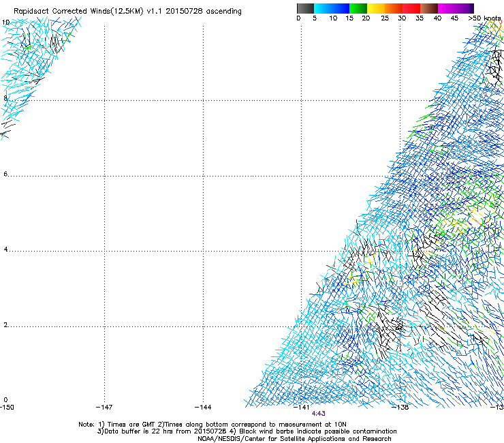This screenshot has height=443, width=504.
Task: Click the gray 0-5 knots color band
Action: [x=305, y=8]
